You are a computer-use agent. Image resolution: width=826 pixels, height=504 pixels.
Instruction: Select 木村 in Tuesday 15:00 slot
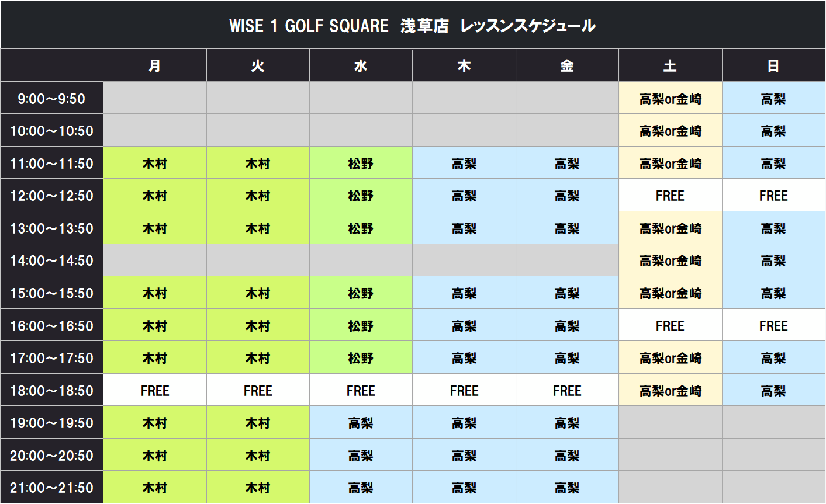coord(258,293)
